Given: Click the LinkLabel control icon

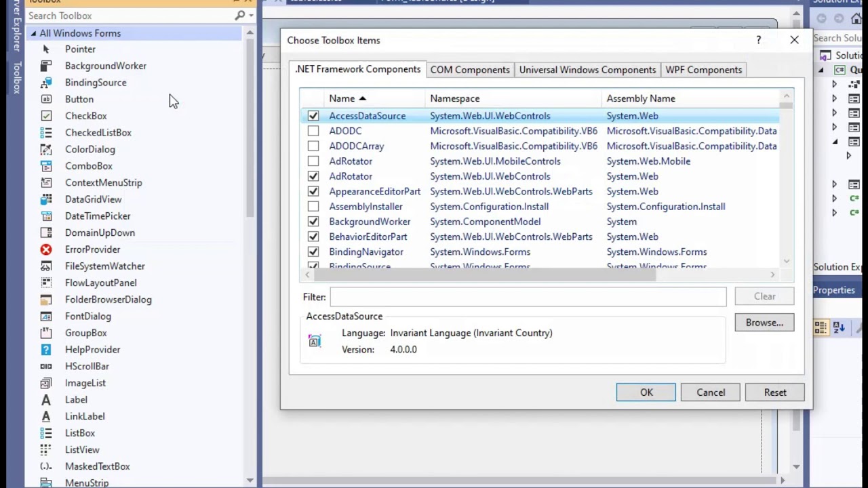Looking at the screenshot, I should [x=46, y=416].
